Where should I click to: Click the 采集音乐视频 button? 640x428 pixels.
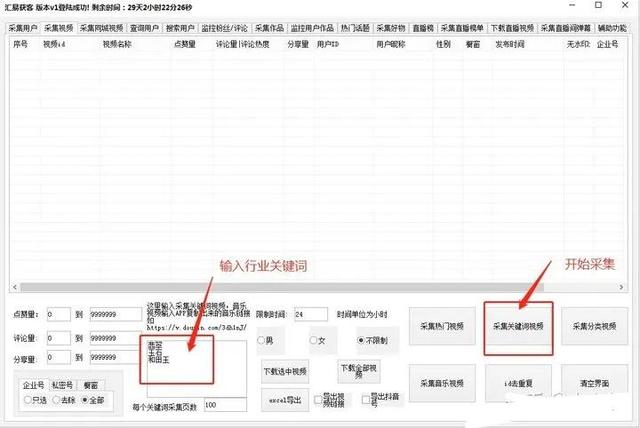click(442, 383)
